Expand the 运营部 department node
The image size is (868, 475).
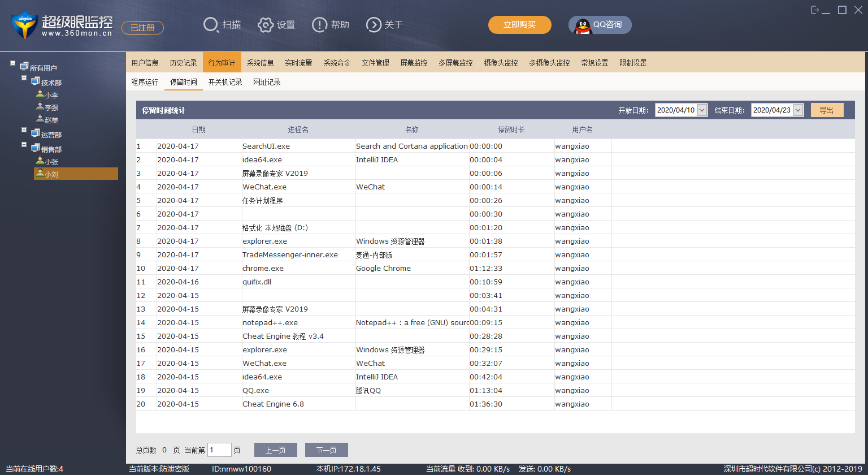24,130
